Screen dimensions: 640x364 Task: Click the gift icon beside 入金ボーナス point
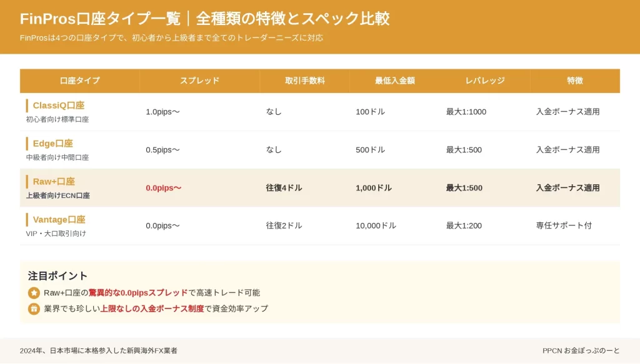pyautogui.click(x=34, y=308)
